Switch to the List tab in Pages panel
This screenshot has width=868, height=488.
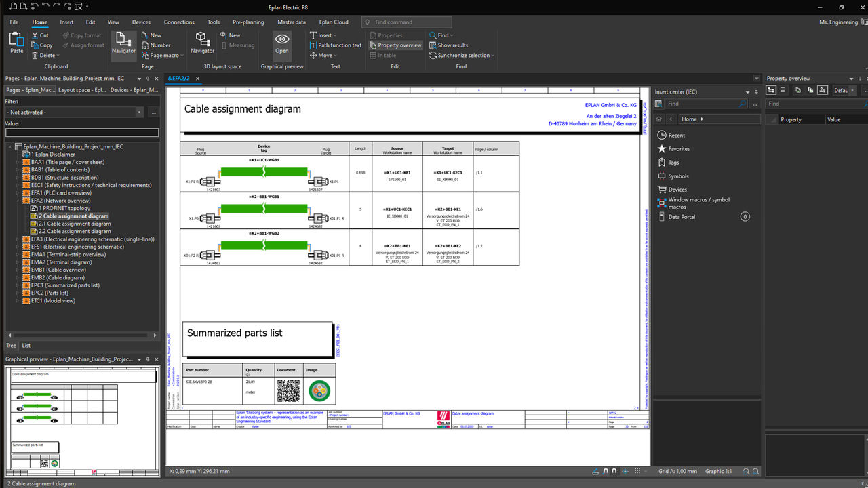tap(26, 346)
